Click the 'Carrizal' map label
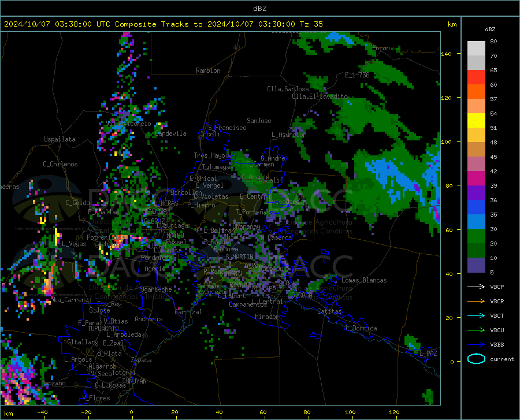 (x=188, y=313)
